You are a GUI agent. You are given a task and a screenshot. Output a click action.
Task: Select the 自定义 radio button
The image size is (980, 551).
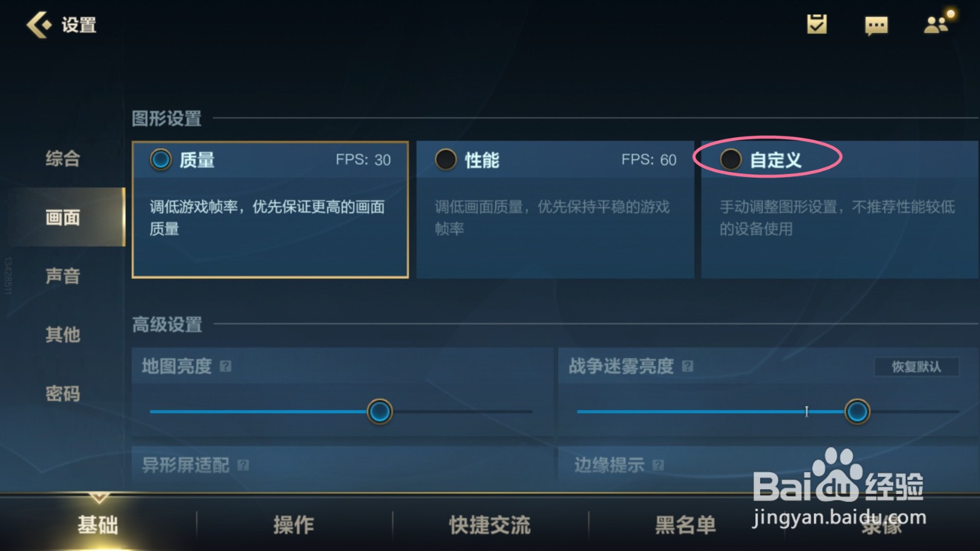click(731, 160)
